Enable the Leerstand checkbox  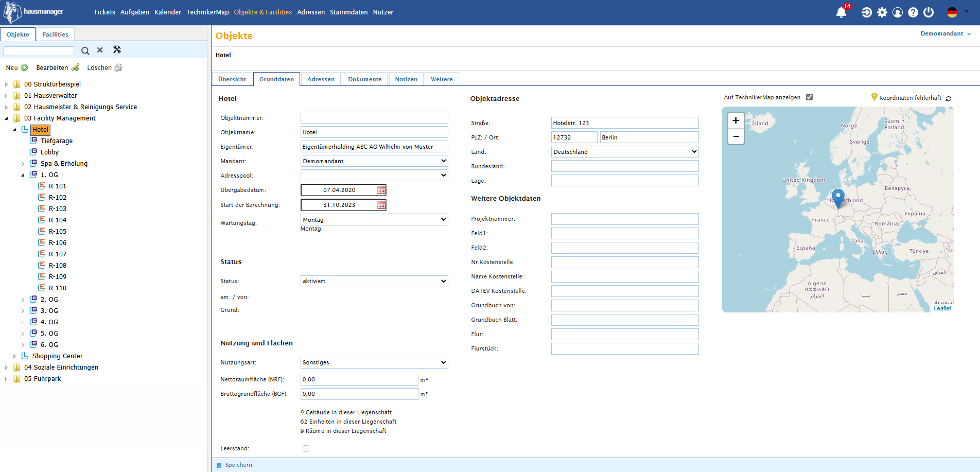click(306, 449)
